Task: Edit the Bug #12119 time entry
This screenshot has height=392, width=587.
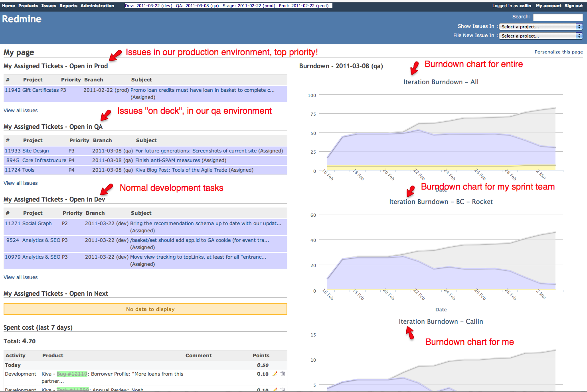Action: point(275,374)
